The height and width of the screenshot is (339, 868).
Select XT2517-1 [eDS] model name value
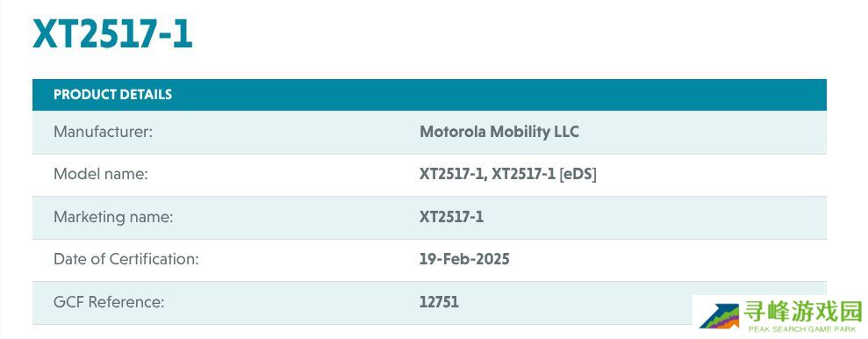544,175
